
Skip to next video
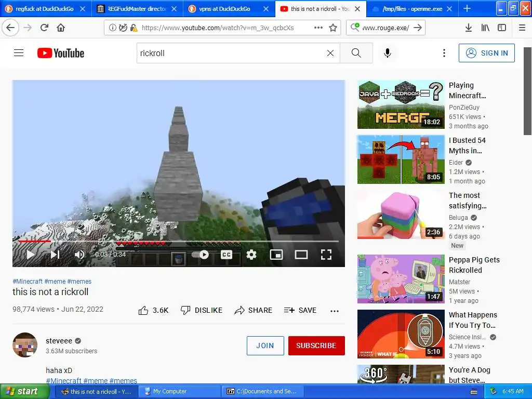[55, 255]
